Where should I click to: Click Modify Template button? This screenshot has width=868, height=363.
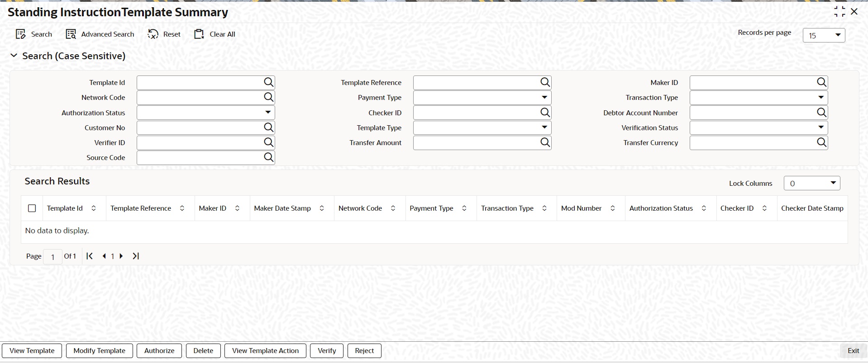100,351
